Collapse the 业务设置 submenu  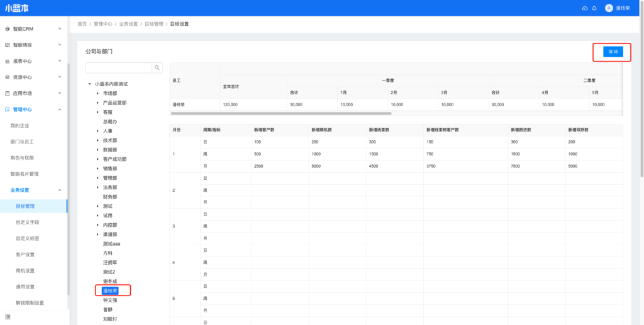tap(60, 190)
